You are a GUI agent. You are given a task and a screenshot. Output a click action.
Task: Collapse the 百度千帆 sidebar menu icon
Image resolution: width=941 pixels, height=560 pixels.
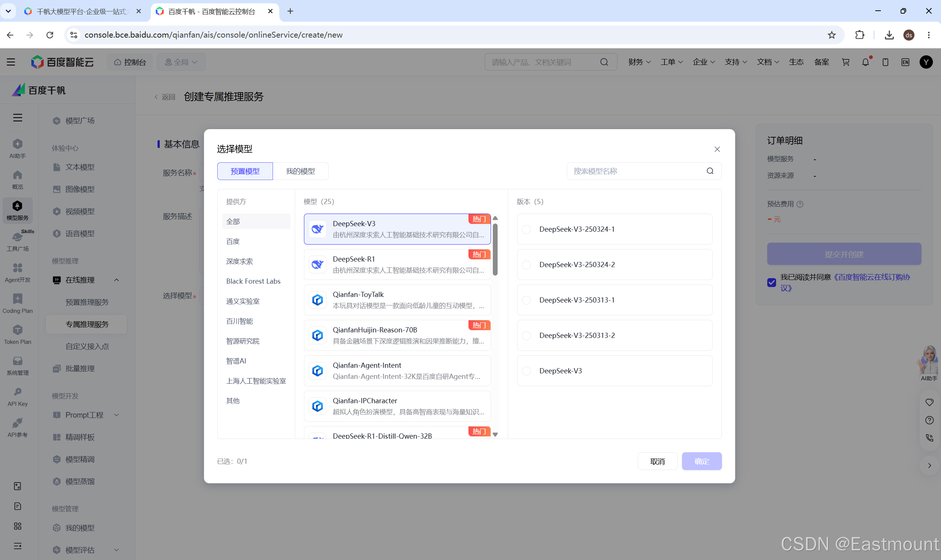[x=17, y=118]
